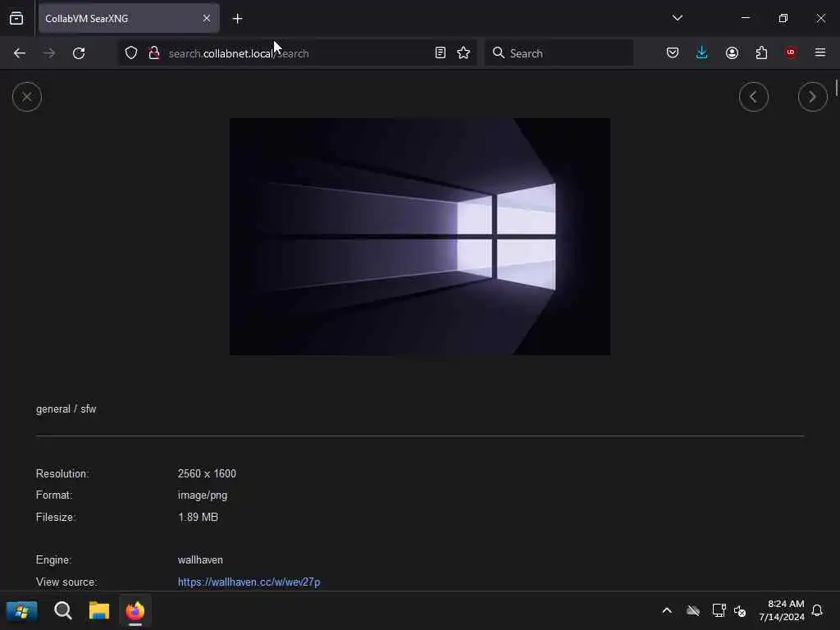This screenshot has width=840, height=630.
Task: Open taskbar search
Action: click(x=62, y=610)
